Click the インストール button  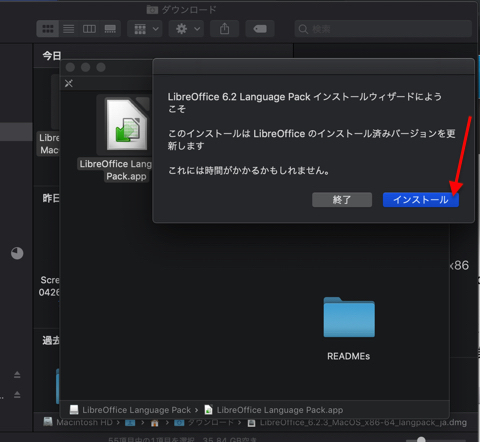(421, 200)
